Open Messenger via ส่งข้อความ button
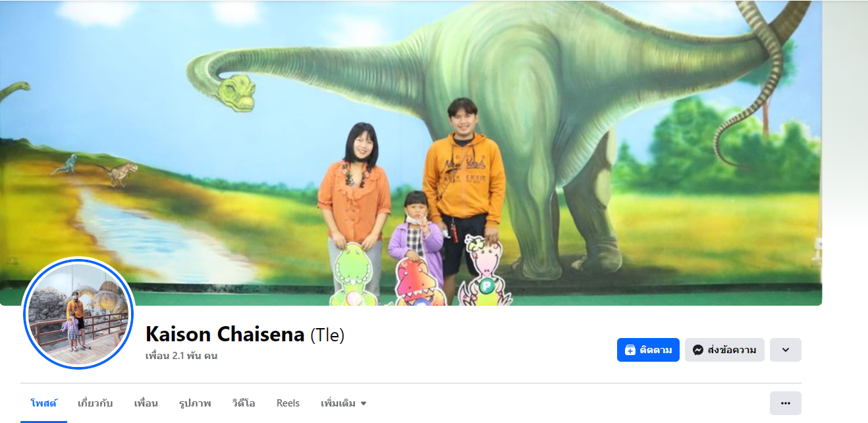Image resolution: width=868 pixels, height=423 pixels. [x=724, y=350]
